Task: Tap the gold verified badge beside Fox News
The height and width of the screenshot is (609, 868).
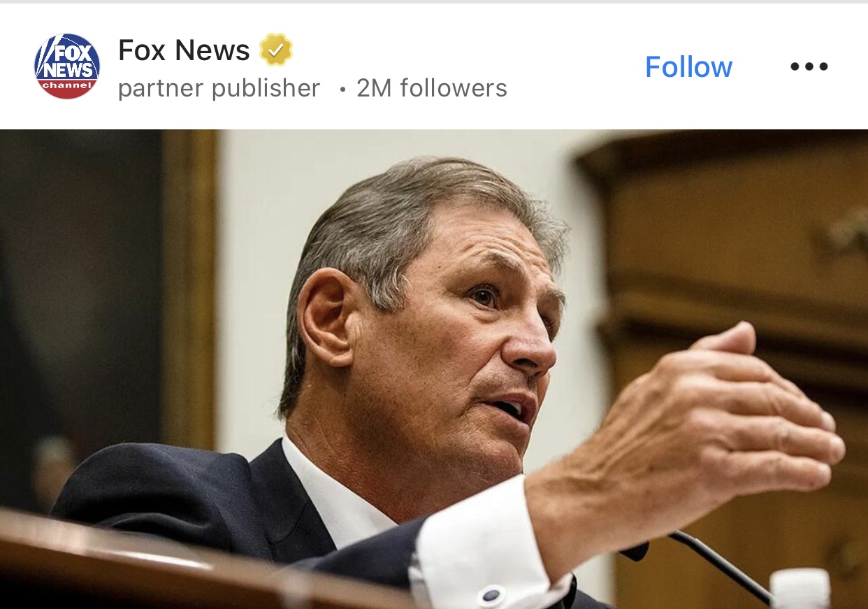Action: point(275,50)
